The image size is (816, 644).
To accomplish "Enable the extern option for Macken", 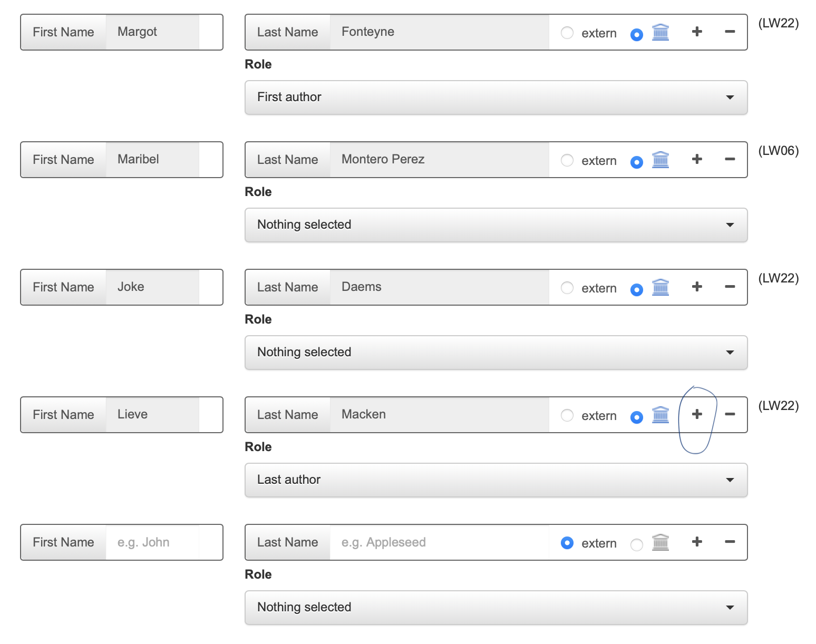I will (x=567, y=416).
